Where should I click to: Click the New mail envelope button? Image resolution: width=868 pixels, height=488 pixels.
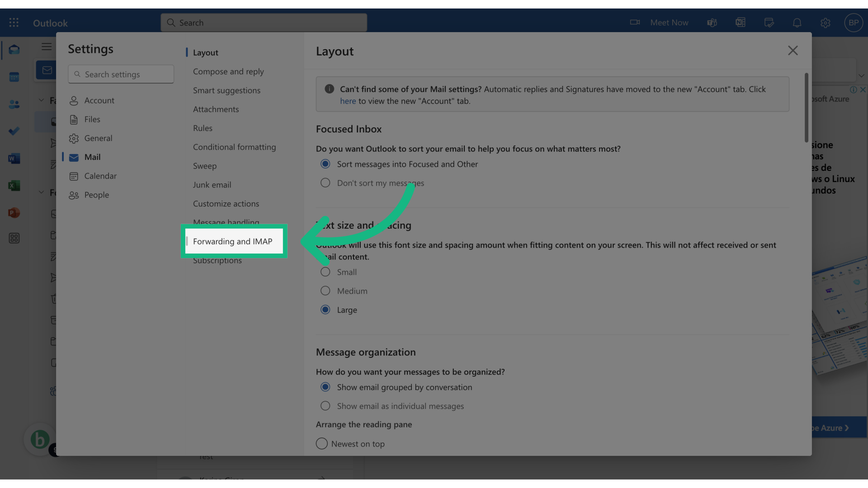click(47, 70)
